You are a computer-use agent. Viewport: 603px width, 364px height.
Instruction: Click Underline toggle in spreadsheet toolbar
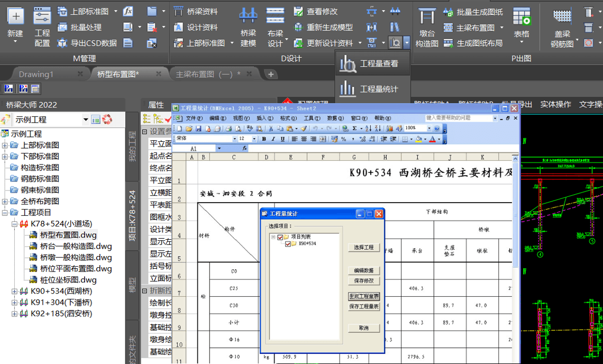tap(282, 139)
